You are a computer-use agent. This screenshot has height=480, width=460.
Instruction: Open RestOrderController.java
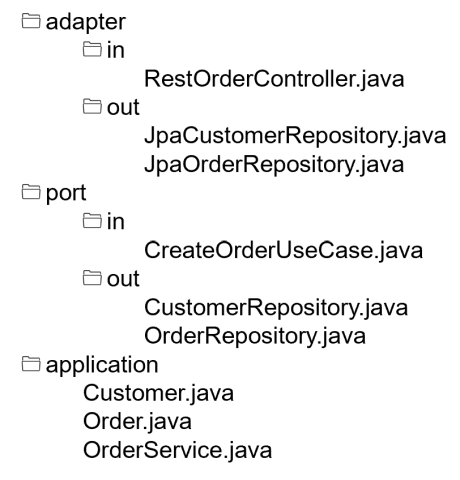tap(274, 79)
